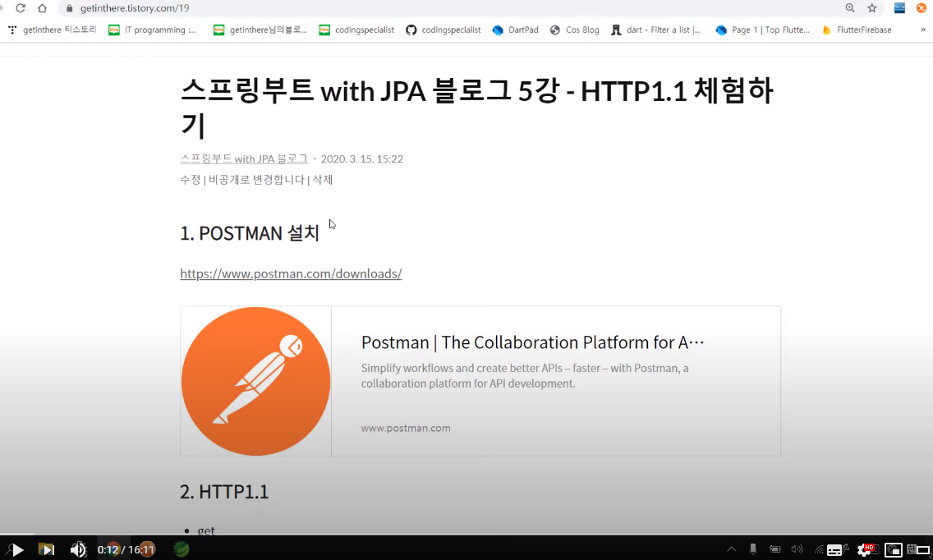Open the Cos Blog bookmark
The image size is (933, 560).
point(574,30)
